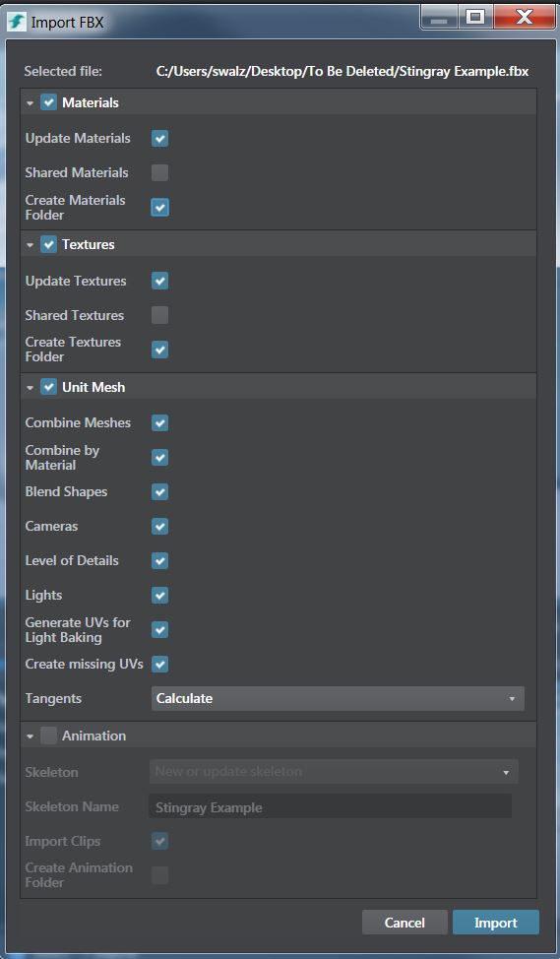Uncheck Create Materials Folder option
Image resolution: width=560 pixels, height=959 pixels.
click(x=159, y=208)
